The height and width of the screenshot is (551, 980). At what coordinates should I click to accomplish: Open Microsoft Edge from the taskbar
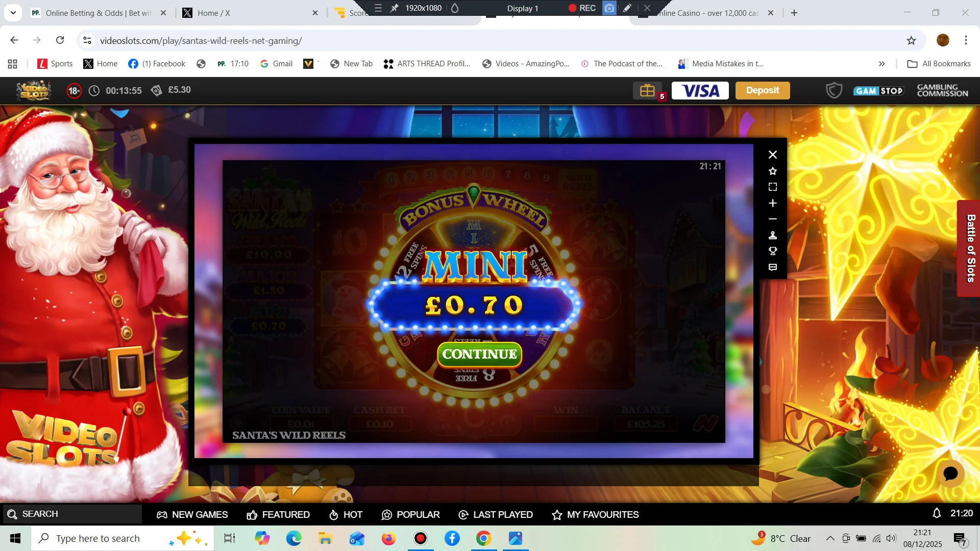pos(293,538)
